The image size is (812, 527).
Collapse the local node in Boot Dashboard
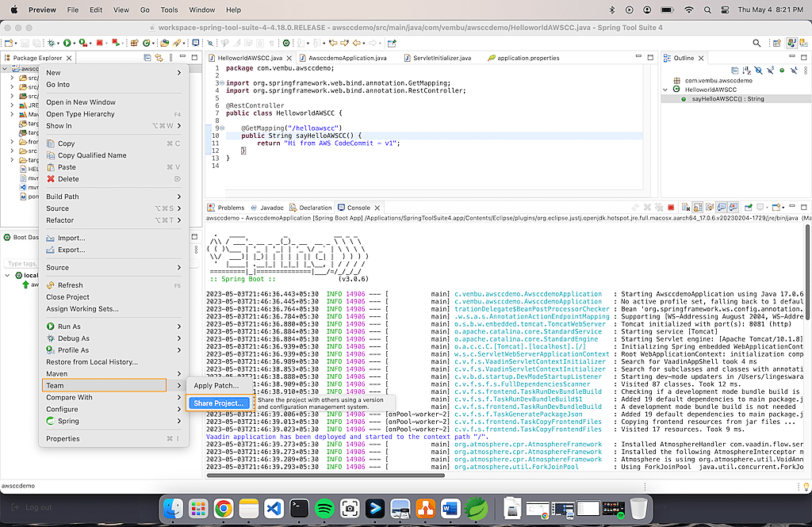tap(7, 276)
